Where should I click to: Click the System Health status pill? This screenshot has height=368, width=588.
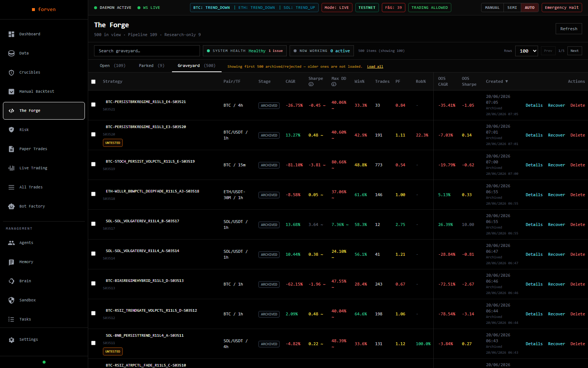coord(245,51)
